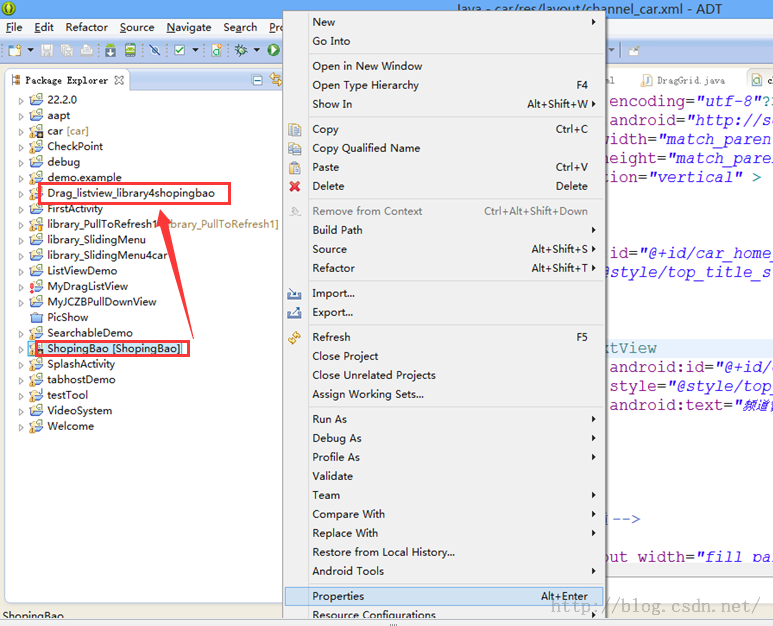Click the New wizard toolbar icon
The height and width of the screenshot is (626, 773).
pyautogui.click(x=14, y=50)
